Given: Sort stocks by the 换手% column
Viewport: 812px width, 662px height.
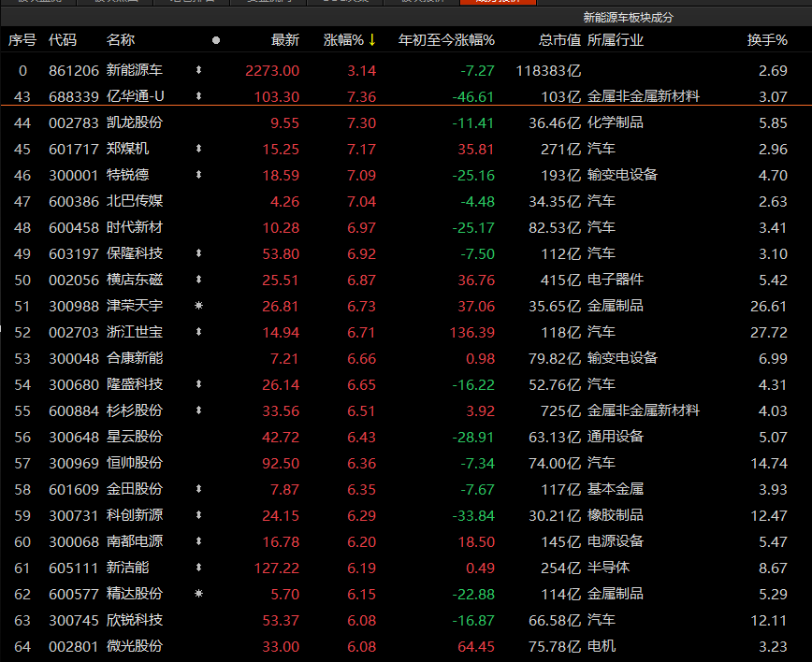Looking at the screenshot, I should pyautogui.click(x=767, y=40).
